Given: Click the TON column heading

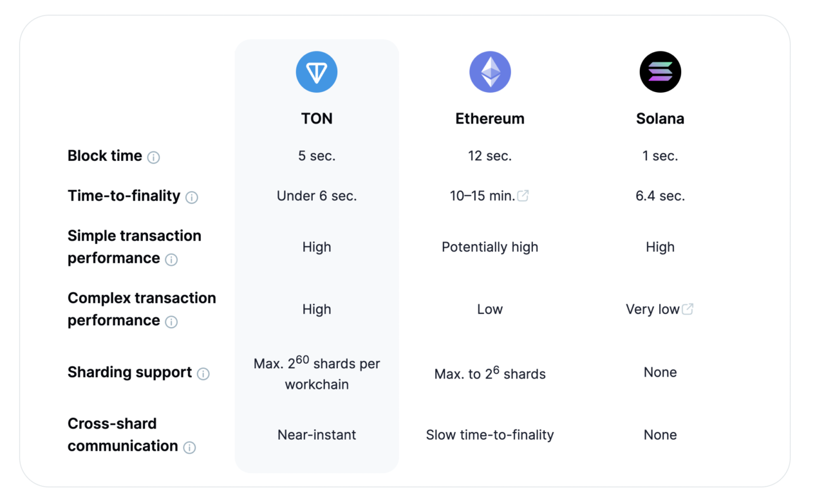Looking at the screenshot, I should (317, 119).
